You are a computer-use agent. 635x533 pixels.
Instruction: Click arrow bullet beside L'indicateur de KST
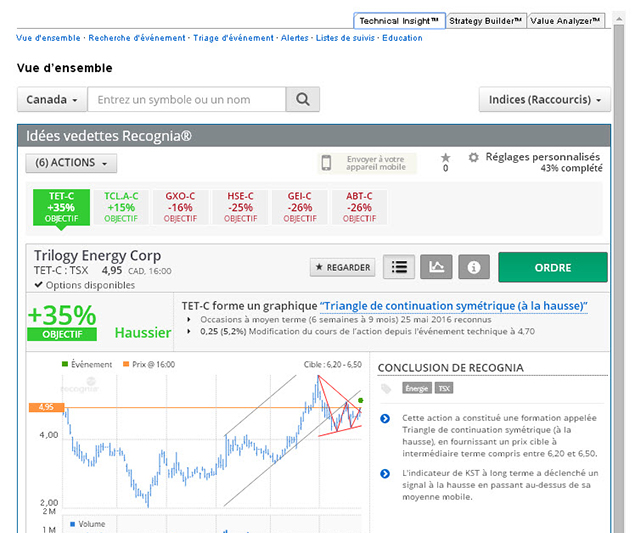click(x=385, y=473)
